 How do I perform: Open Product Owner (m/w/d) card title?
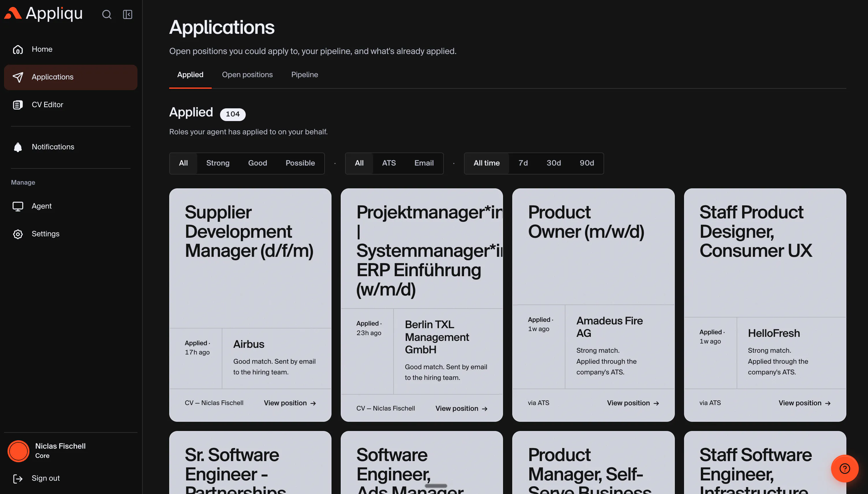[x=586, y=222]
